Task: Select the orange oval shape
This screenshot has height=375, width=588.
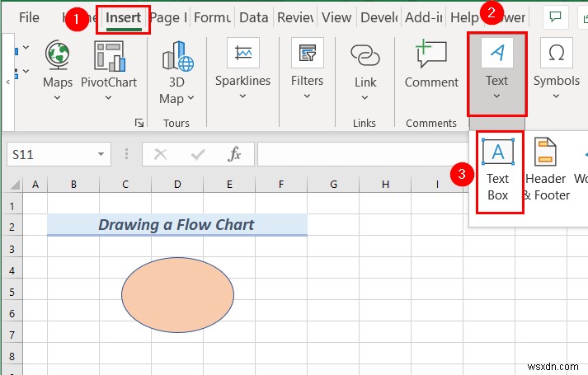Action: pyautogui.click(x=178, y=295)
